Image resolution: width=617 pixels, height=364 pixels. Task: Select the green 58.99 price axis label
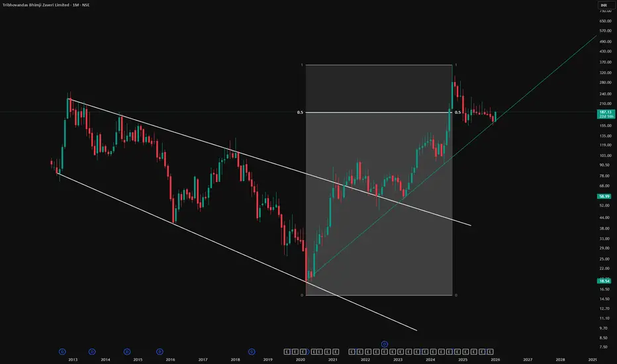click(x=604, y=196)
